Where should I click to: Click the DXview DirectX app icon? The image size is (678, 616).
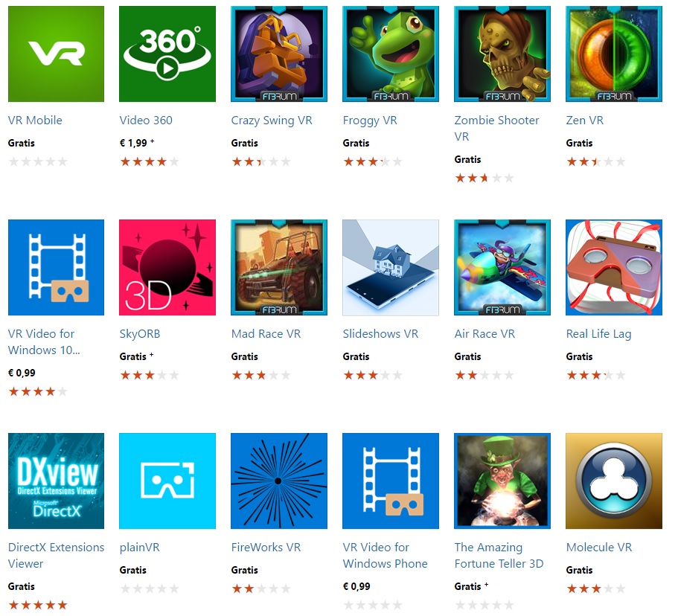(57, 481)
